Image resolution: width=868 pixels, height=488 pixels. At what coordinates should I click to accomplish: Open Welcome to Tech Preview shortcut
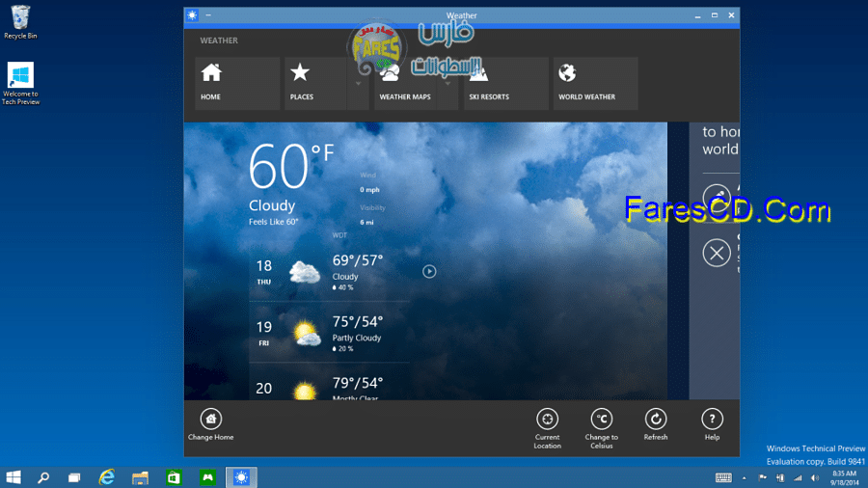(x=20, y=83)
